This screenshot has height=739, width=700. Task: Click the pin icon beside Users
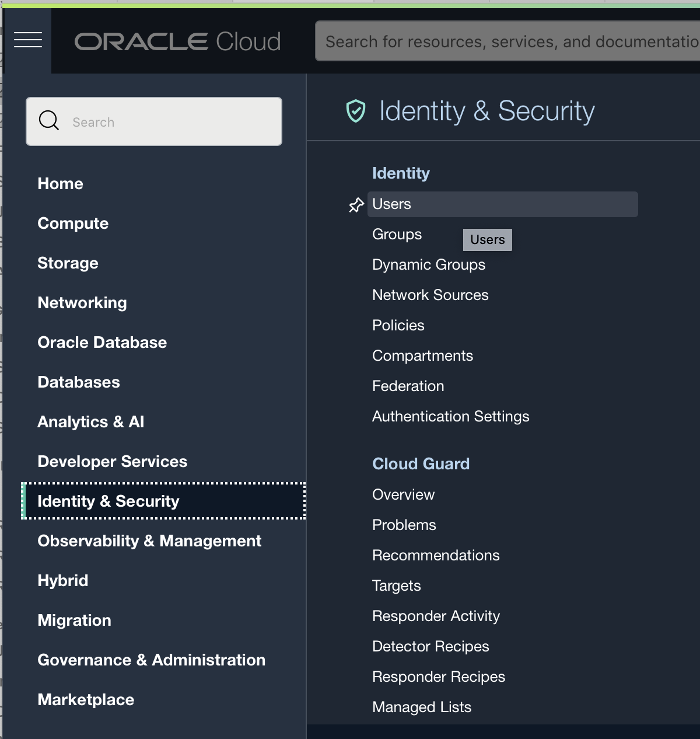356,205
